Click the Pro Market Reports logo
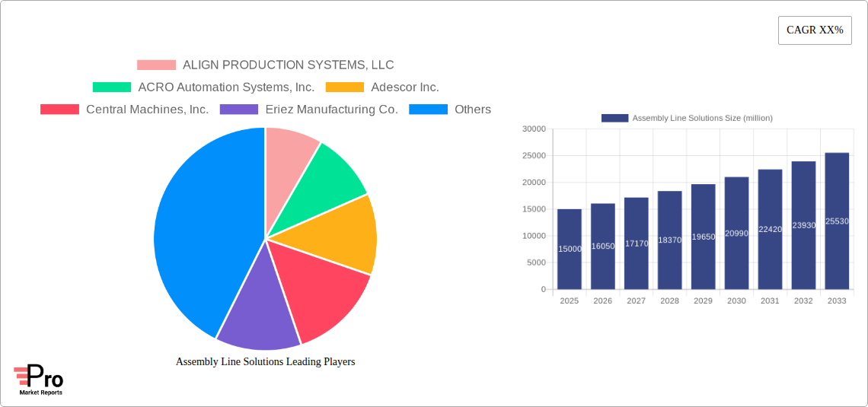This screenshot has height=407, width=868. coord(39,380)
